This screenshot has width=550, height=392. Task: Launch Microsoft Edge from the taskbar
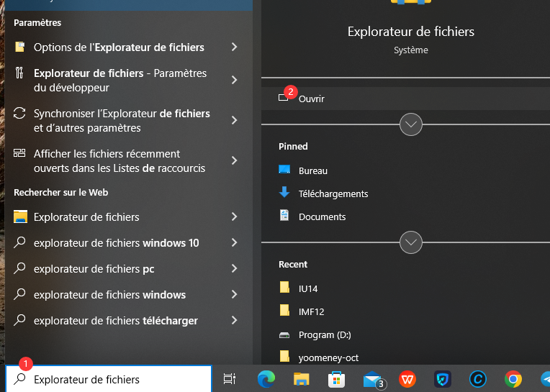(x=266, y=379)
